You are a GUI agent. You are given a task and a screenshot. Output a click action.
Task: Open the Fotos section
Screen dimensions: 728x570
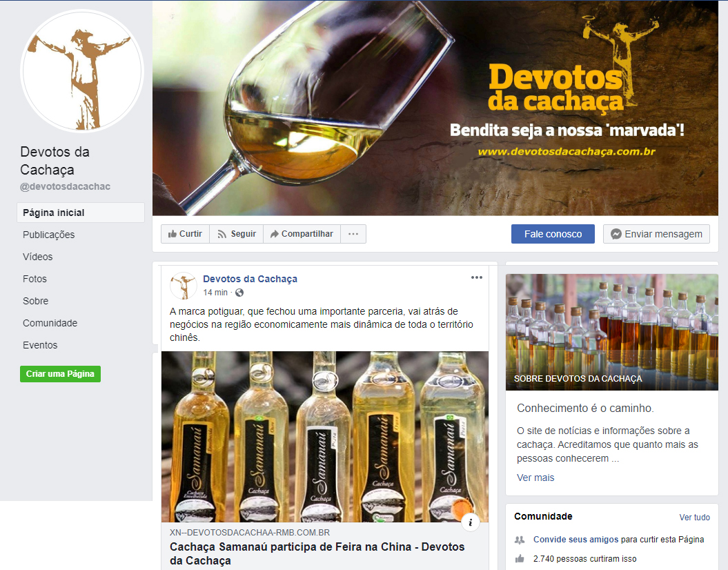[x=35, y=279]
